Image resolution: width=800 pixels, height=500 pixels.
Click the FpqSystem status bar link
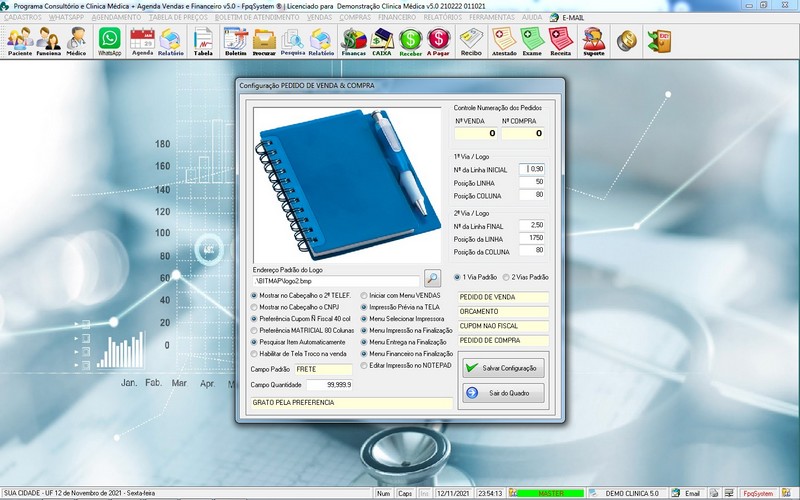(x=758, y=493)
